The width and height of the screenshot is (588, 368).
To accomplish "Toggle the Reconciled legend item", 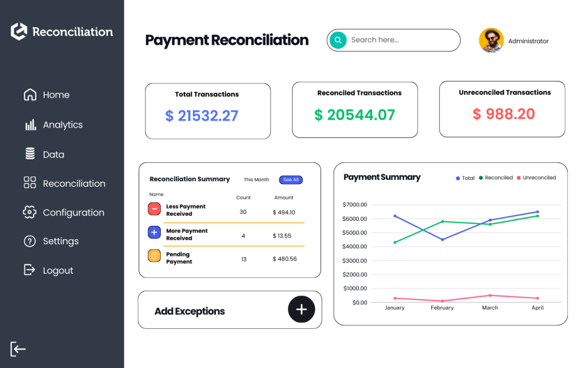I will coord(497,178).
